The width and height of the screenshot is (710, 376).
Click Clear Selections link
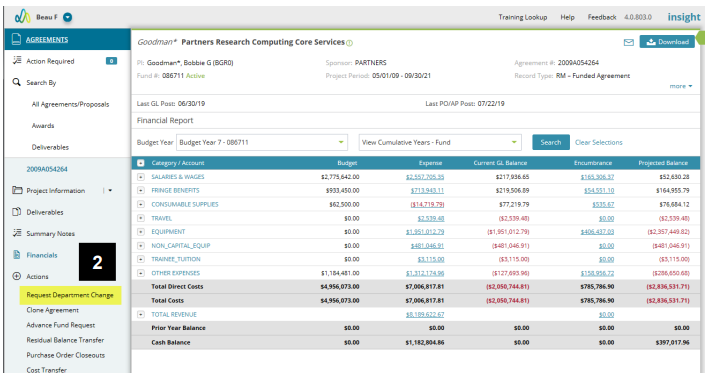(x=599, y=142)
